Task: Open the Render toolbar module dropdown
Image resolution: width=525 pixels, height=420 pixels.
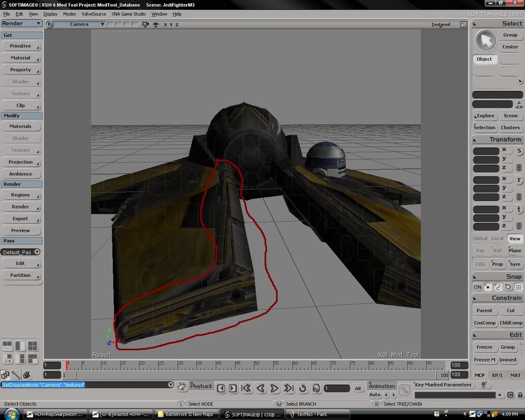Action: click(21, 24)
